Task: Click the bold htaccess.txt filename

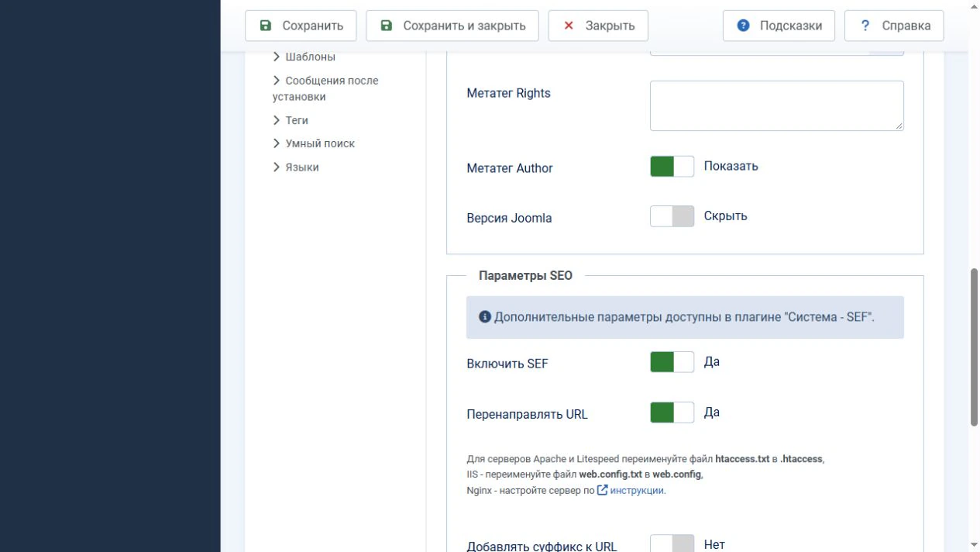Action: [742, 459]
